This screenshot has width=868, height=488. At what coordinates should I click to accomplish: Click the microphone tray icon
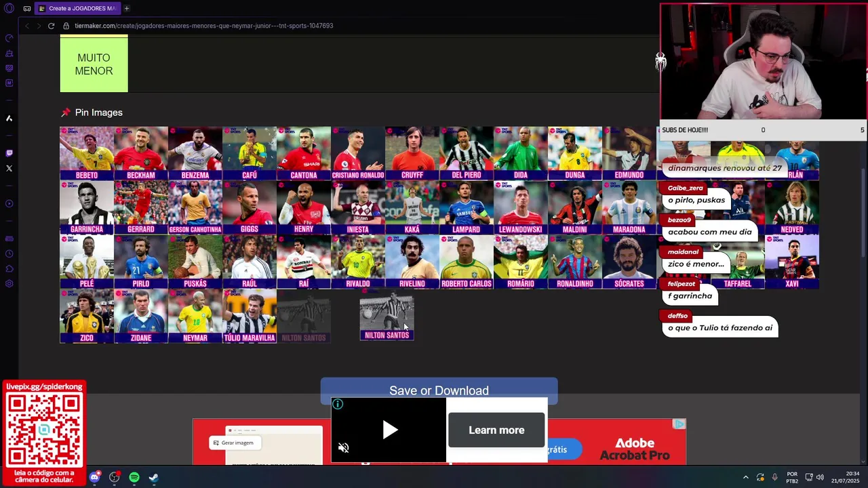774,477
